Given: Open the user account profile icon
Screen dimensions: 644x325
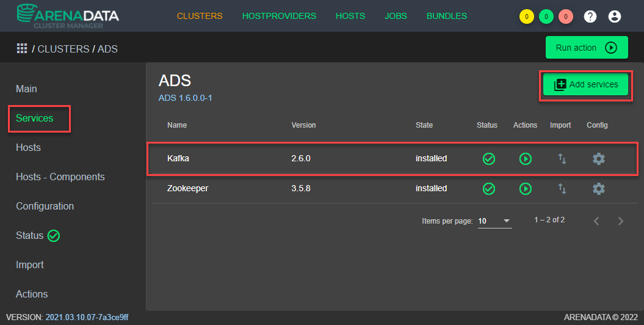Looking at the screenshot, I should (x=614, y=16).
